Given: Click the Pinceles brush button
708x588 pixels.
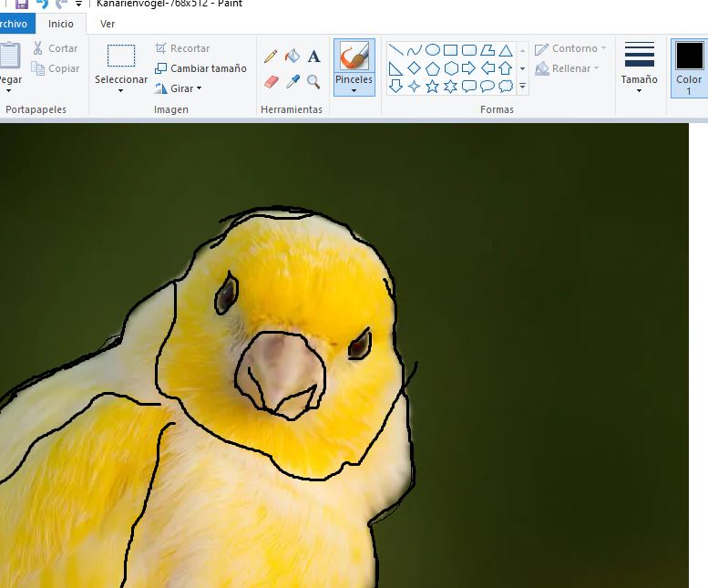Looking at the screenshot, I should coord(354,66).
